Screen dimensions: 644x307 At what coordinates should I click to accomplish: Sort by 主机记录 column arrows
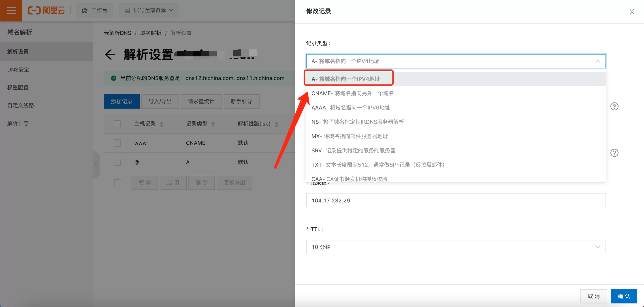(162, 124)
